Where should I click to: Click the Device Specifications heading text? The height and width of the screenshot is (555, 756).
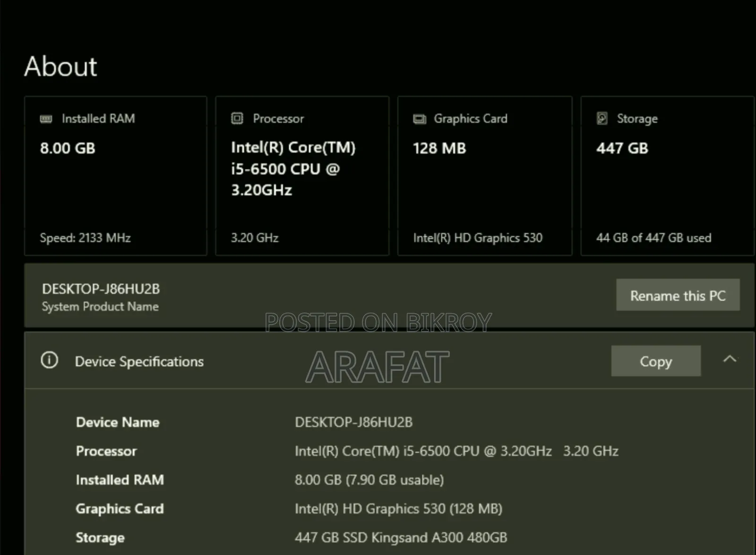139,361
